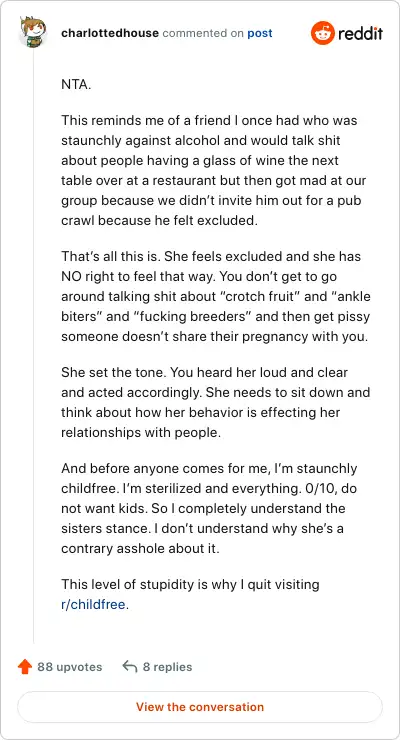Follow the blue "post" link

click(260, 34)
